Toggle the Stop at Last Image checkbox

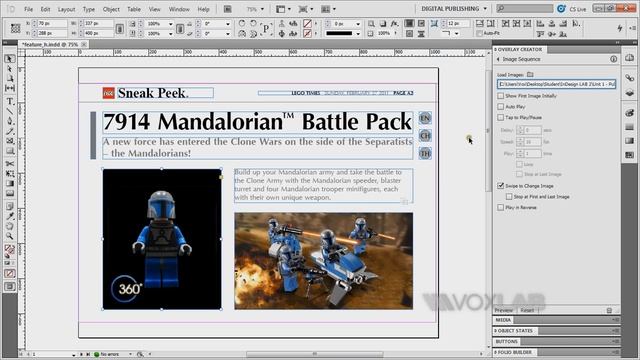click(x=519, y=174)
